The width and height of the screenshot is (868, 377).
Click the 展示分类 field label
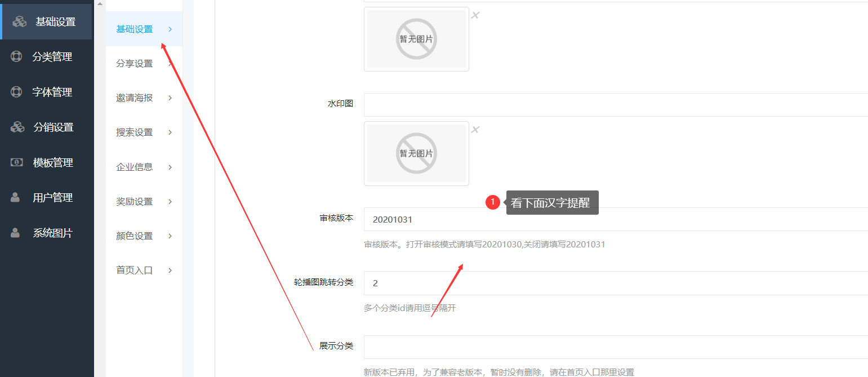[336, 345]
